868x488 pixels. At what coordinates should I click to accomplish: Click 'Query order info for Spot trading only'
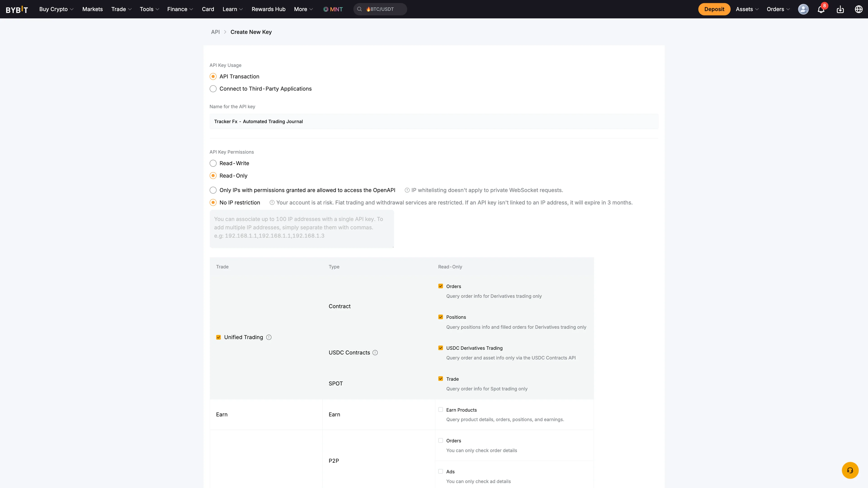[487, 389]
